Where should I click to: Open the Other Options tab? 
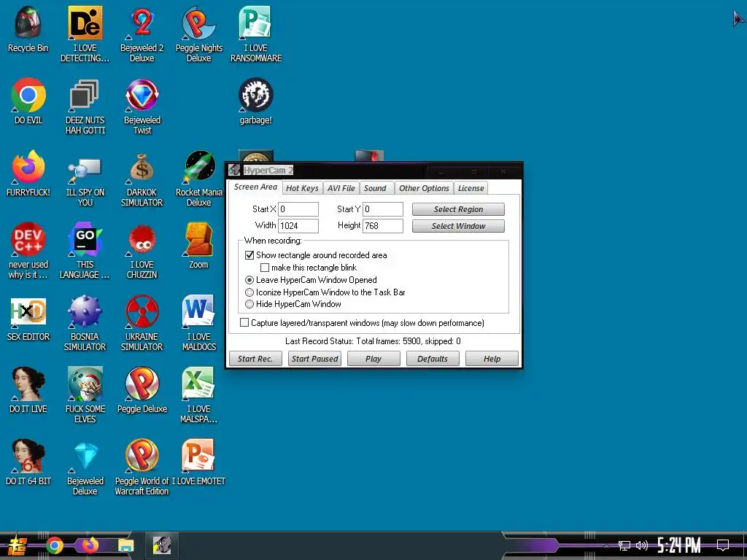pos(424,188)
